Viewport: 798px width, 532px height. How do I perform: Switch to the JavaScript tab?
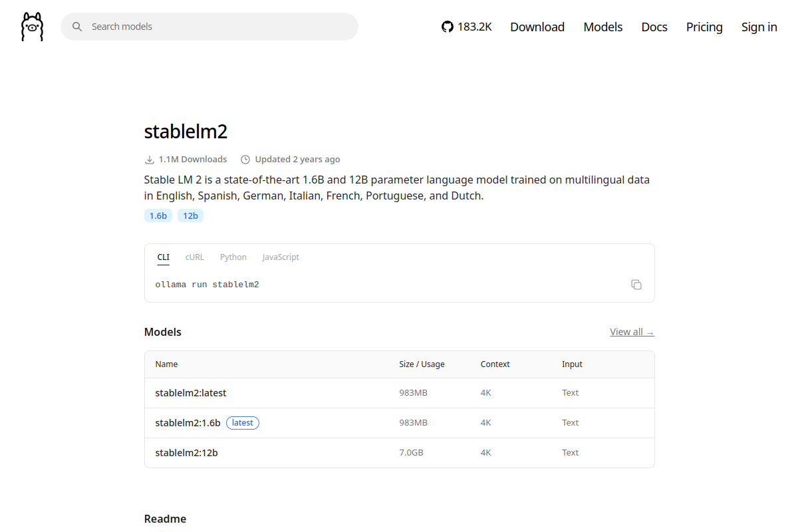(281, 257)
